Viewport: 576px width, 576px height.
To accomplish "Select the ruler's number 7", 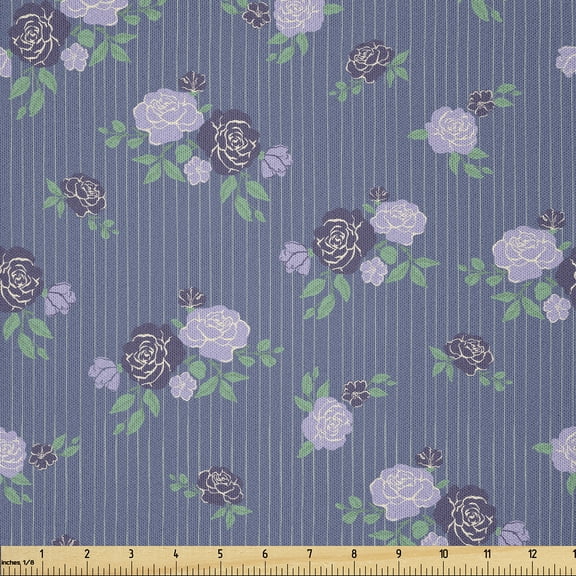I will (310, 554).
